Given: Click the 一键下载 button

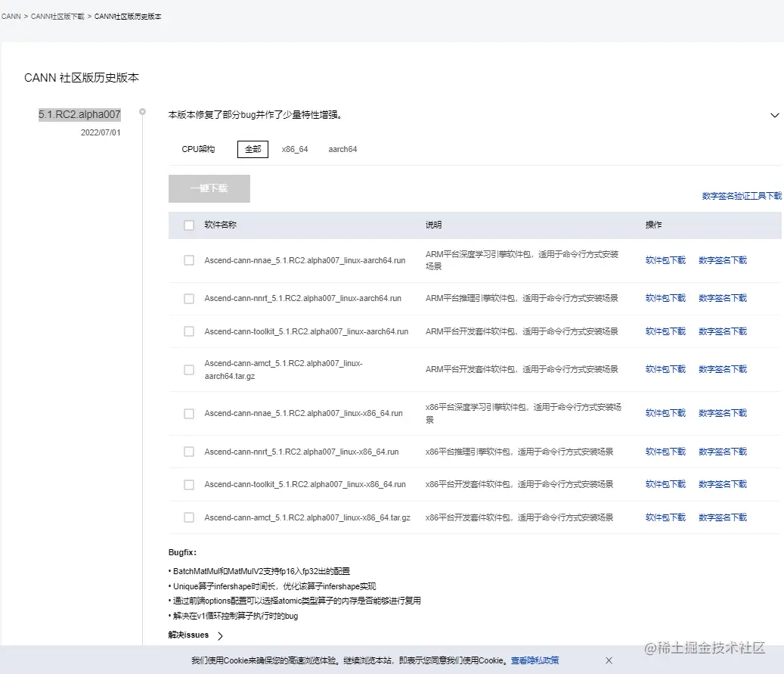Looking at the screenshot, I should pos(209,188).
